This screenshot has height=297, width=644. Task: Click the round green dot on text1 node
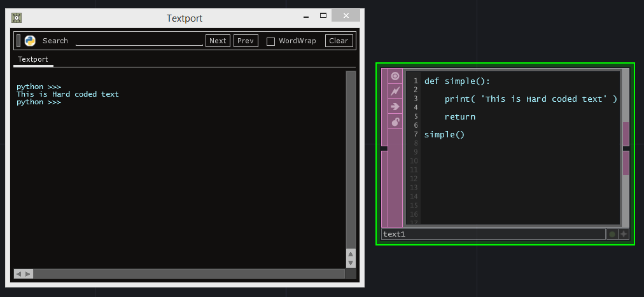[612, 234]
